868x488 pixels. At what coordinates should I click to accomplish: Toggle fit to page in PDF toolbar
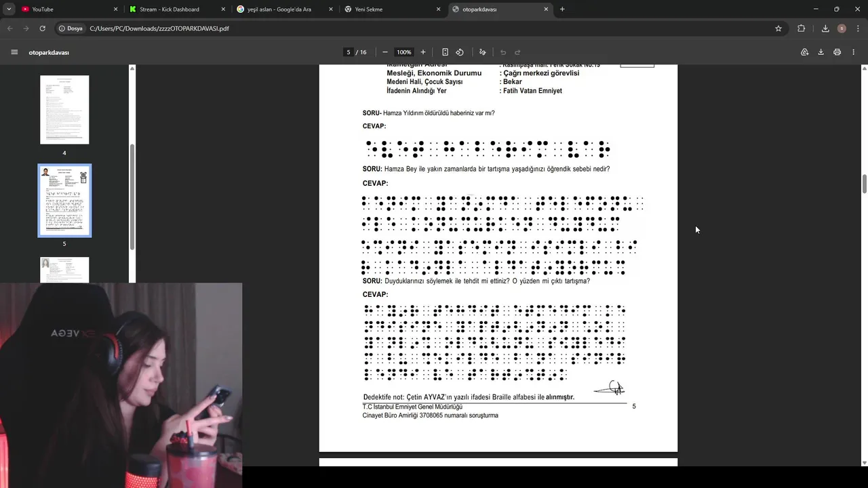pos(445,52)
